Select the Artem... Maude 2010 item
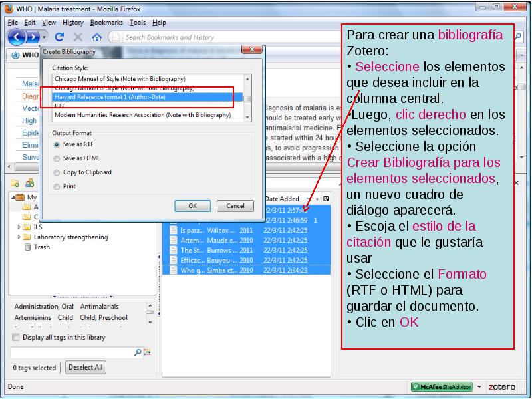This screenshot has width=532, height=399. (x=246, y=241)
